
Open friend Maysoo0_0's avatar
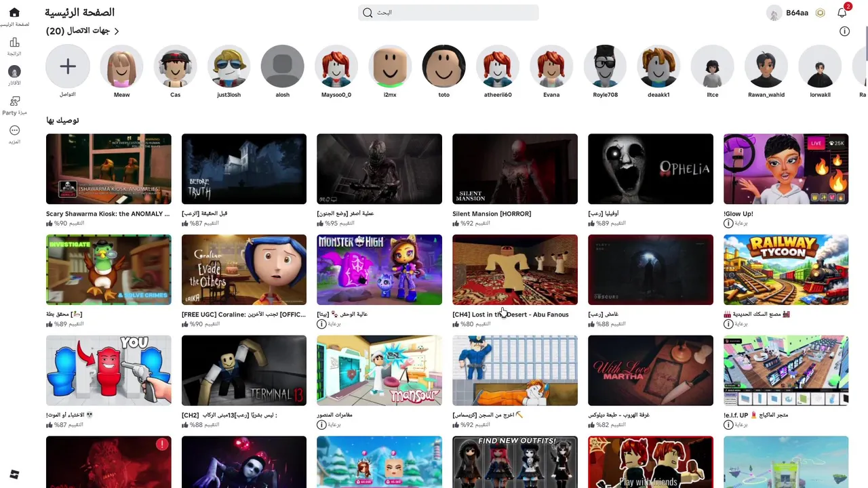336,66
